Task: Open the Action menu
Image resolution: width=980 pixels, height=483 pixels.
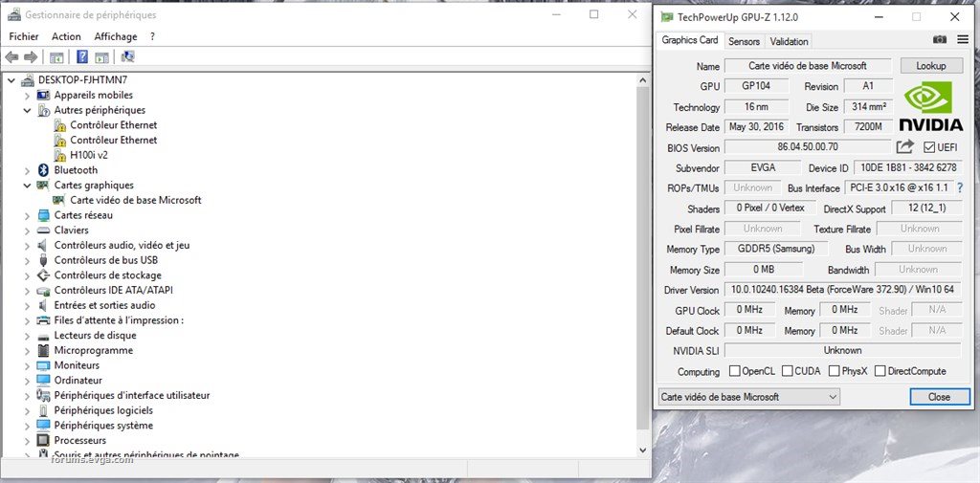Action: tap(66, 36)
